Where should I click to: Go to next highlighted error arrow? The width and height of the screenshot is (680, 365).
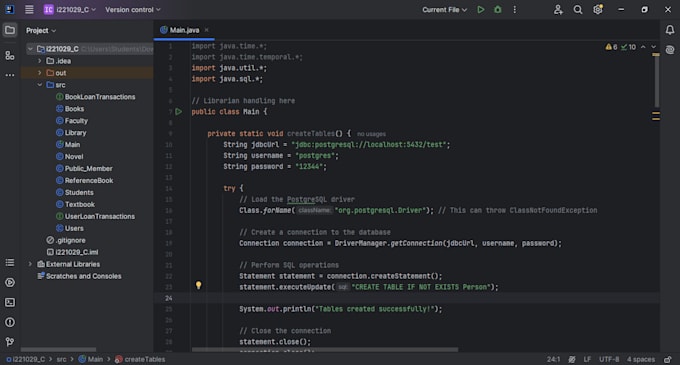pyautogui.click(x=654, y=47)
